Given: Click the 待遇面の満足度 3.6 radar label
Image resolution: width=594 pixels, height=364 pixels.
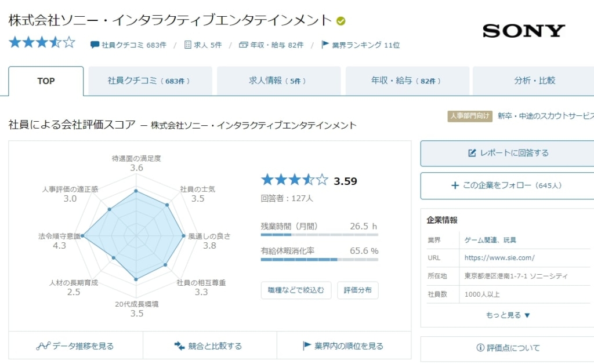Looking at the screenshot, I should (136, 163).
